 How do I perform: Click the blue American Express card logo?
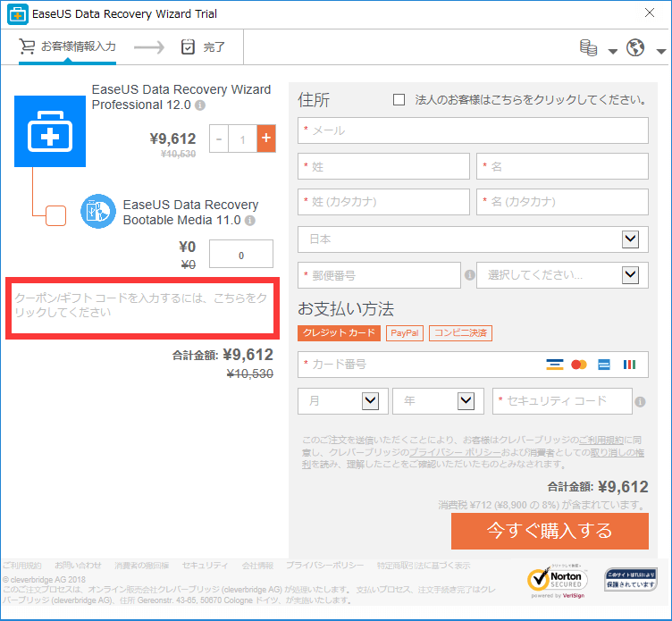click(x=604, y=365)
